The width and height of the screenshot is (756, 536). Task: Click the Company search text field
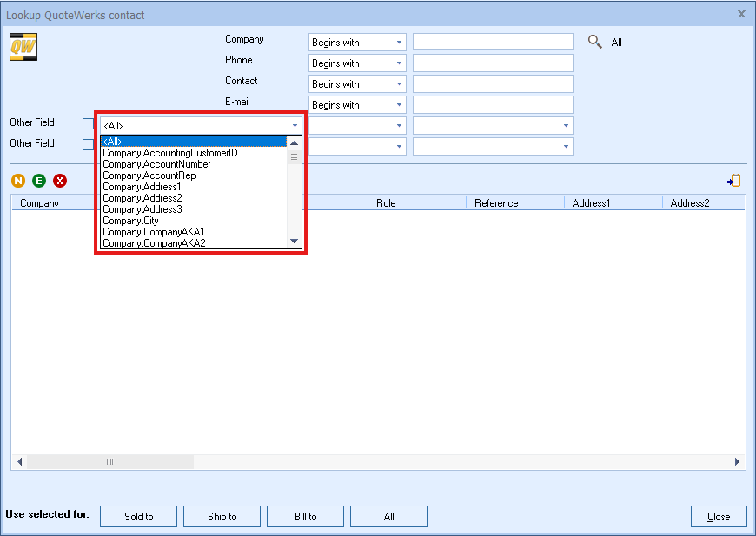[493, 42]
